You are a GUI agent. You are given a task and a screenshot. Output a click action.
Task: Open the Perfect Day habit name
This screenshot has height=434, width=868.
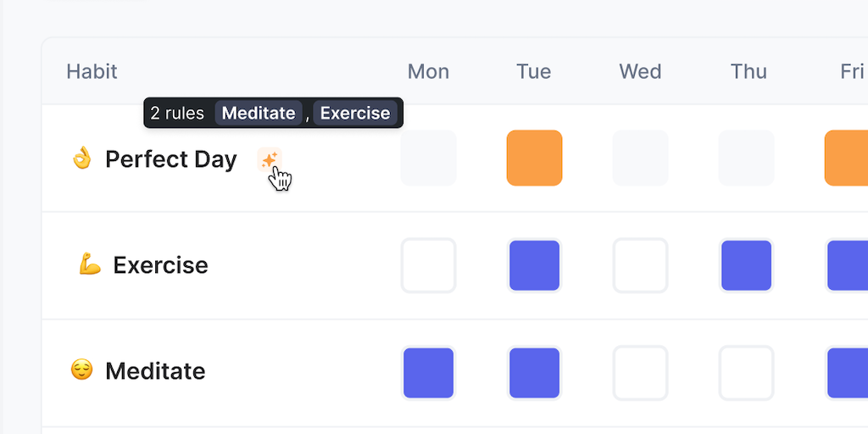click(170, 159)
